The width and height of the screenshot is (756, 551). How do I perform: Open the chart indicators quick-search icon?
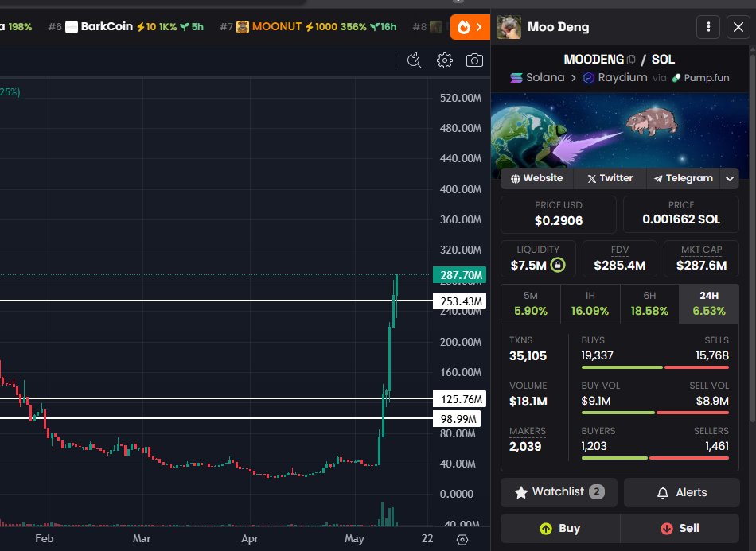click(x=414, y=60)
